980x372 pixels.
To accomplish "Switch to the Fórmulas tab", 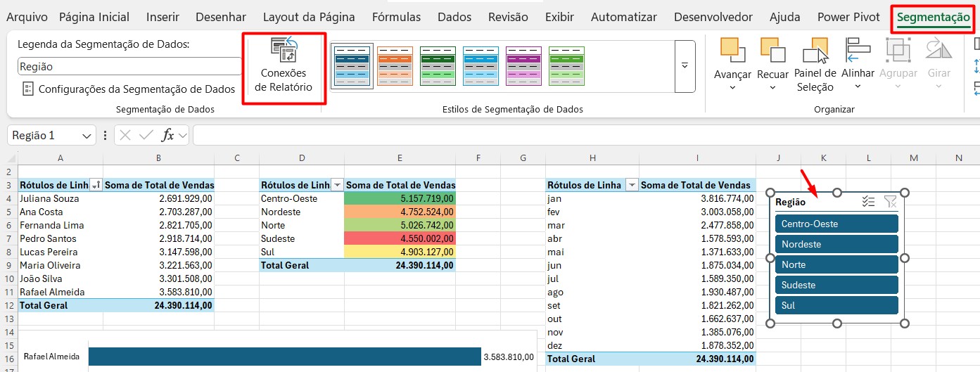I will (396, 17).
